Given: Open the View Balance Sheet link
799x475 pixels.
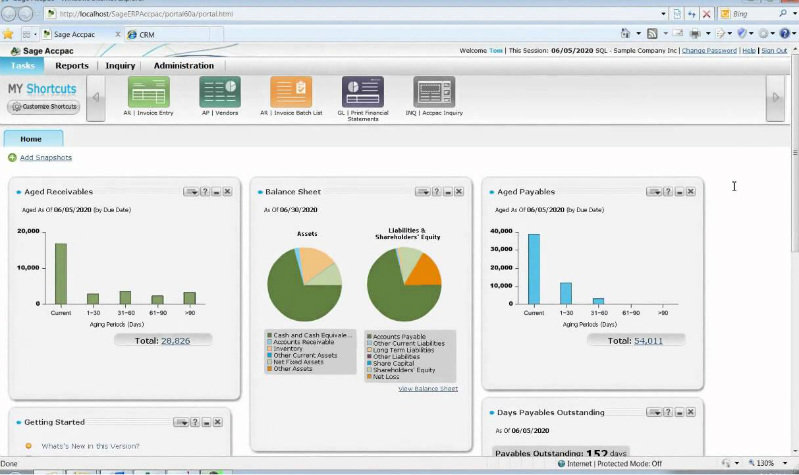Looking at the screenshot, I should [x=428, y=388].
